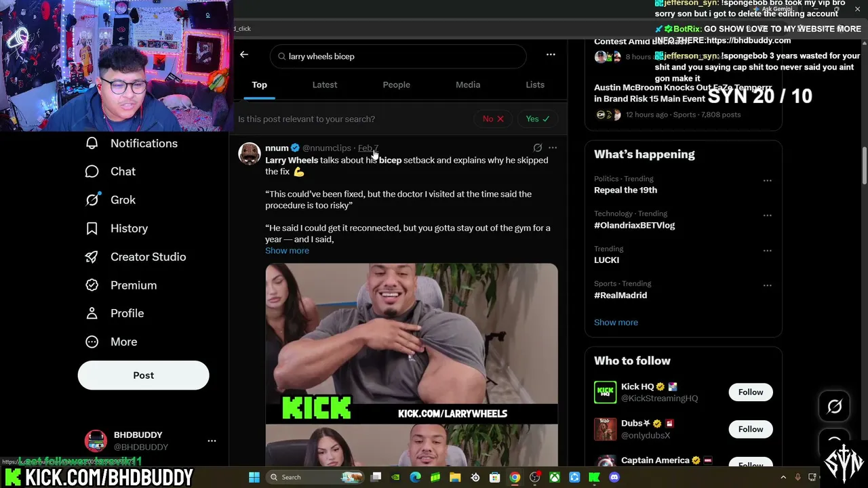Screen dimensions: 868x488
Task: Click the More circle icon in sidebar
Action: [92, 342]
